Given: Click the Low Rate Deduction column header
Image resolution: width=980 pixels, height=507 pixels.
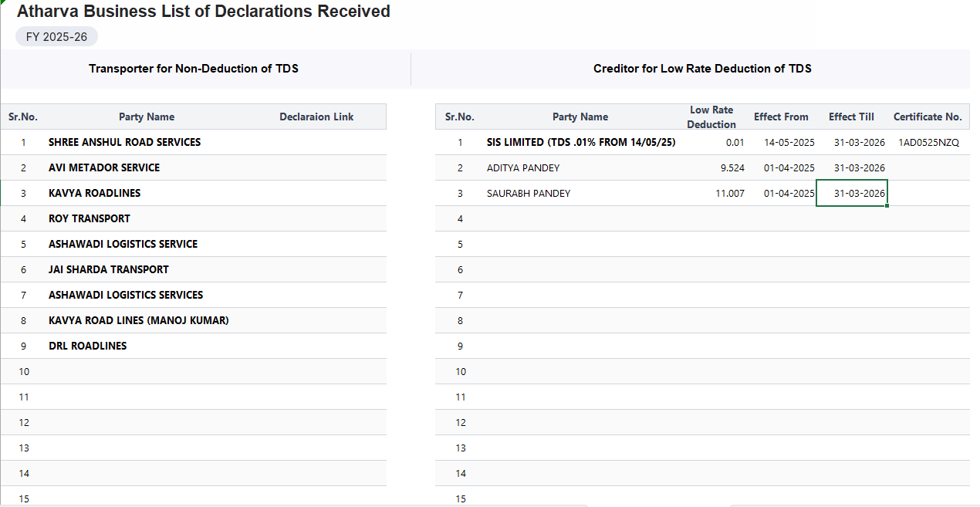Looking at the screenshot, I should point(711,117).
